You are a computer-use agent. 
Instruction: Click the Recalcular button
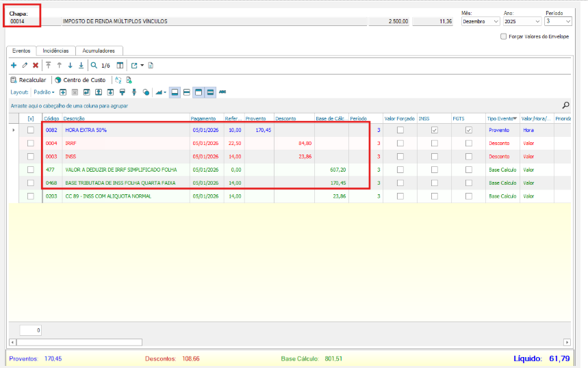click(x=29, y=80)
